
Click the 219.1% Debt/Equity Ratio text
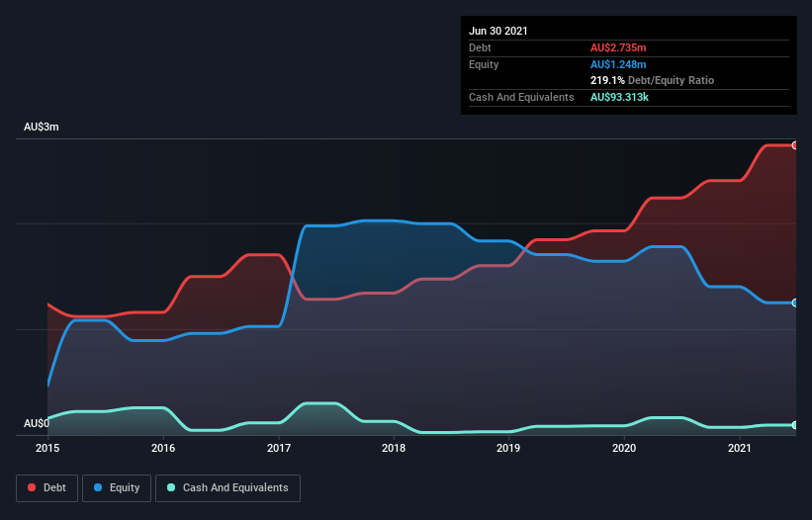[652, 80]
